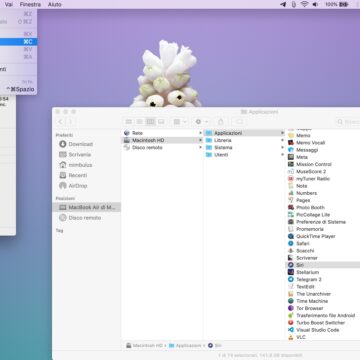Select the Mission Control app icon

click(x=291, y=164)
